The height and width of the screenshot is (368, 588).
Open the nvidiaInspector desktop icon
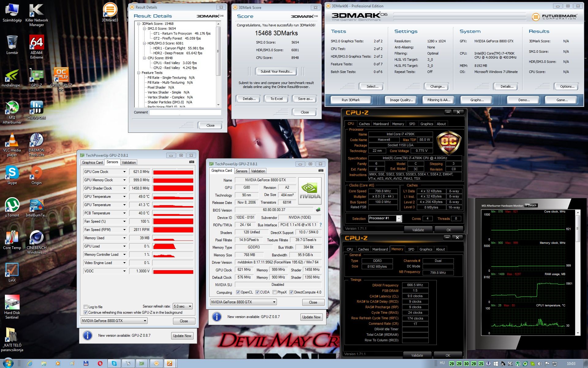coord(12,78)
